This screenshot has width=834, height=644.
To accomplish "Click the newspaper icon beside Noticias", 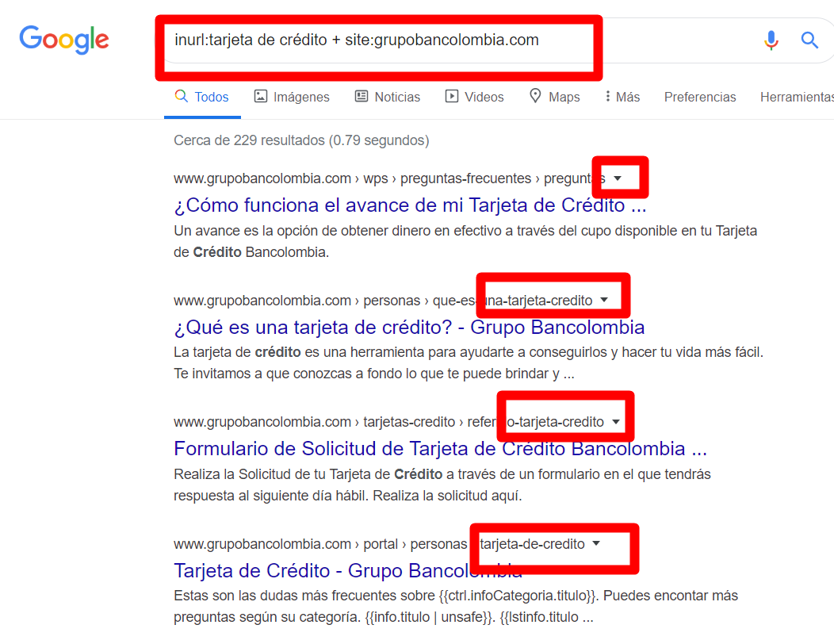I will coord(362,96).
